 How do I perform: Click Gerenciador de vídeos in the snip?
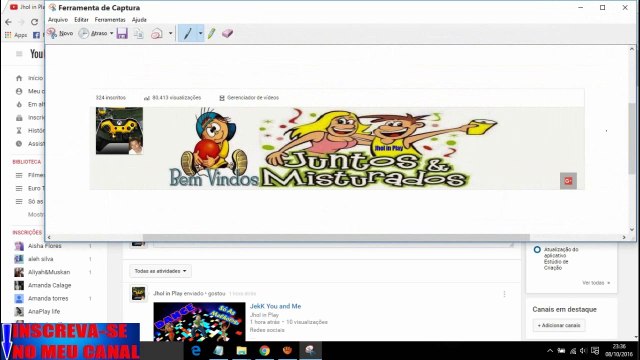click(249, 98)
